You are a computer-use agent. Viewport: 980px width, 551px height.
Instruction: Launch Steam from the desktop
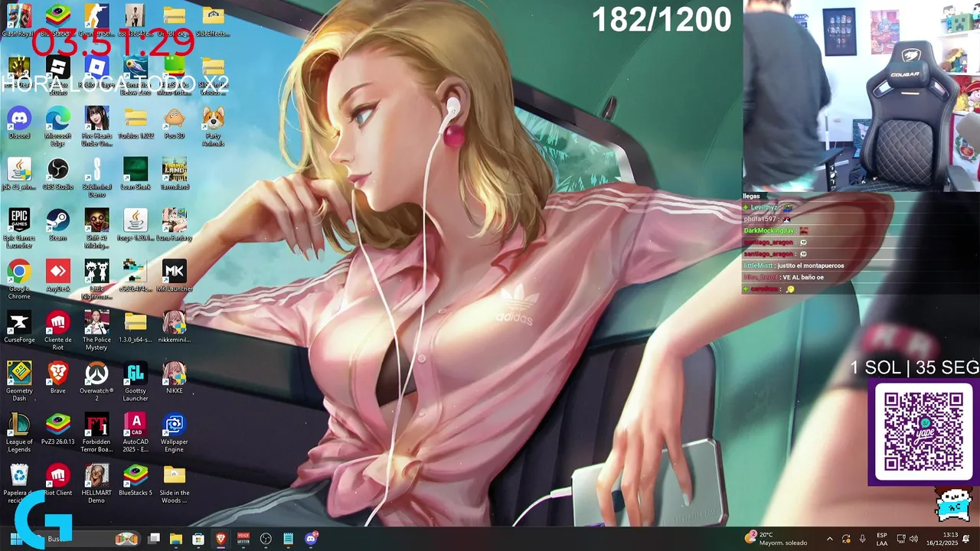click(x=58, y=224)
